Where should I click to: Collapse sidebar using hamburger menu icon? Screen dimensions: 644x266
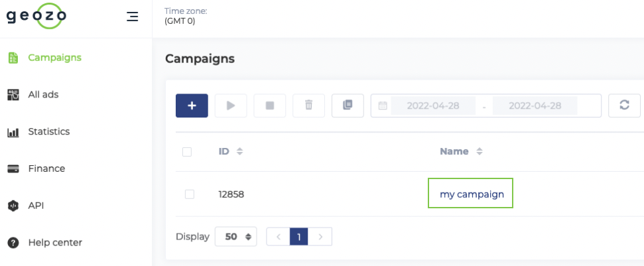pos(132,17)
